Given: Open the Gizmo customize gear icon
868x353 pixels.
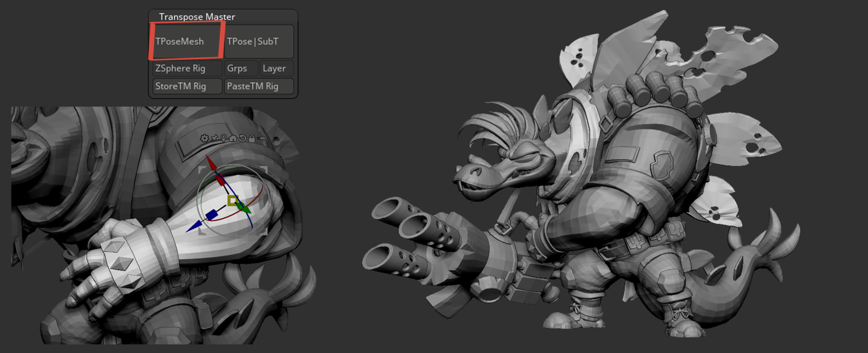Looking at the screenshot, I should (204, 139).
